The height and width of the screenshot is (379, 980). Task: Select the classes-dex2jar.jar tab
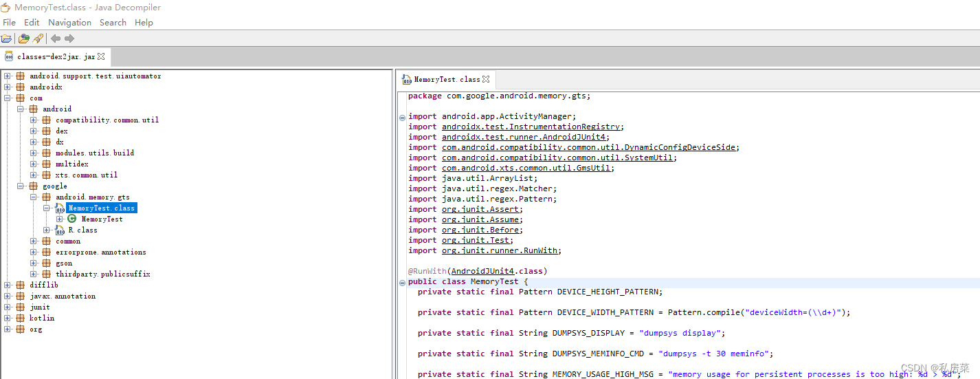click(55, 56)
